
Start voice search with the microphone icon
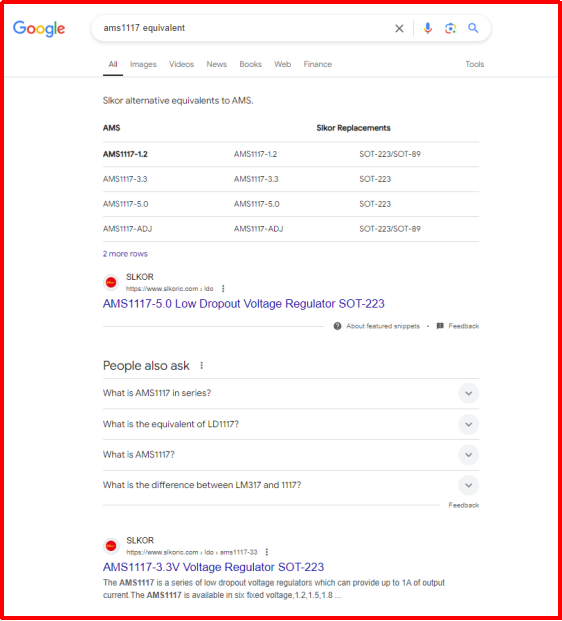click(x=427, y=28)
